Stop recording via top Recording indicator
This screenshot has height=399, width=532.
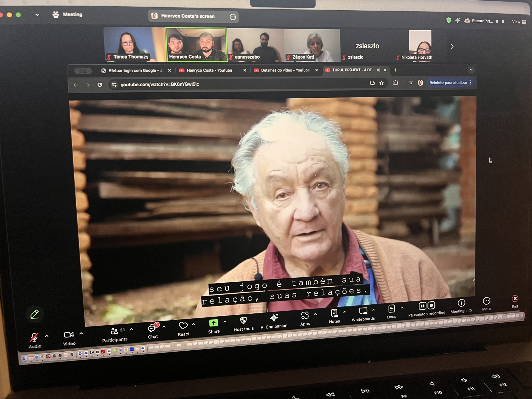pos(503,21)
